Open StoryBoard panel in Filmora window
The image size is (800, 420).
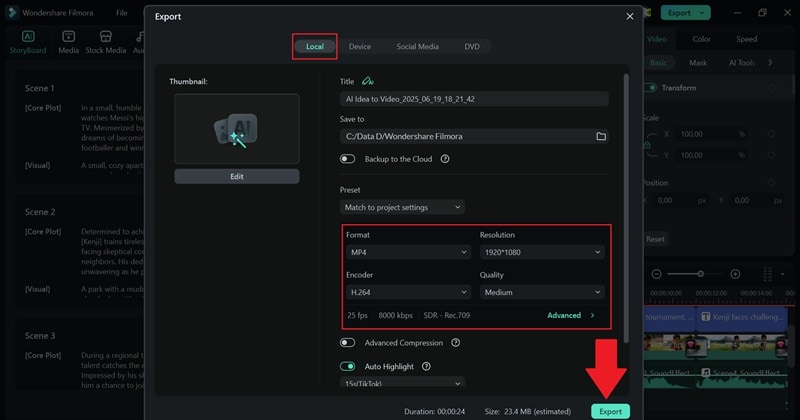(x=28, y=42)
